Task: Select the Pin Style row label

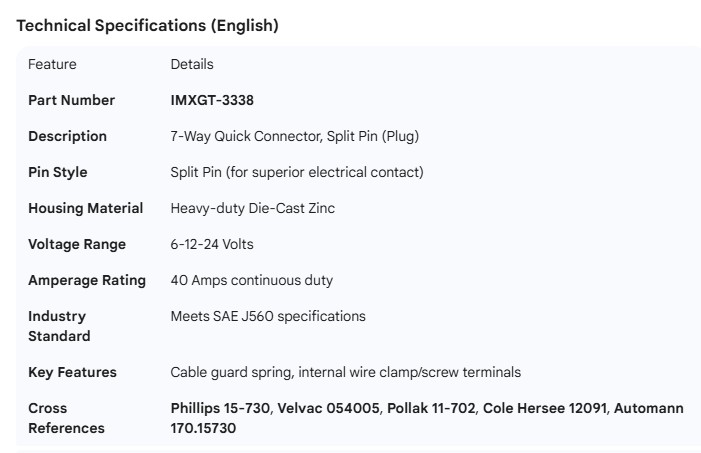Action: pyautogui.click(x=57, y=172)
